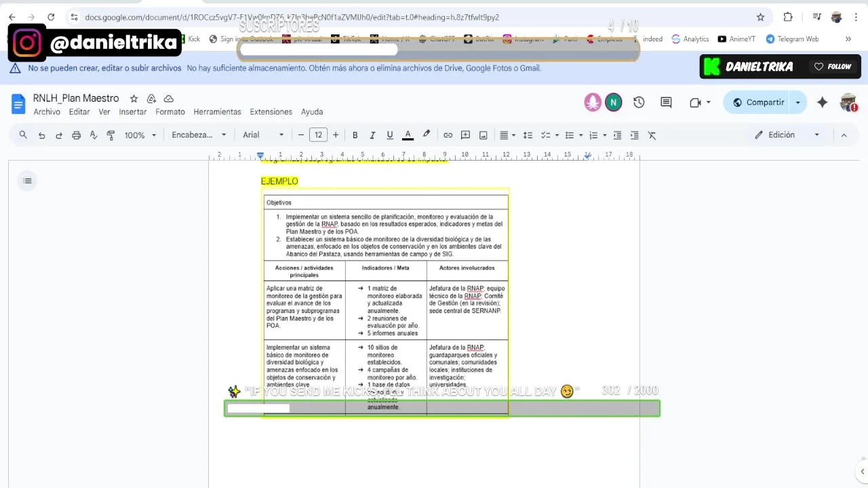Screen dimensions: 868x488
Task: Redo the last action
Action: pos(59,135)
